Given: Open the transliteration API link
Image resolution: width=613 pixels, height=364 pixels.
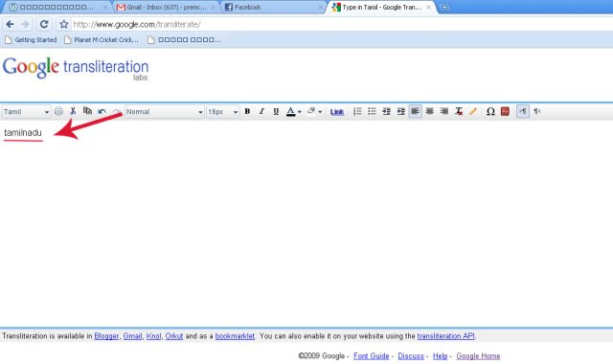Looking at the screenshot, I should click(x=445, y=336).
